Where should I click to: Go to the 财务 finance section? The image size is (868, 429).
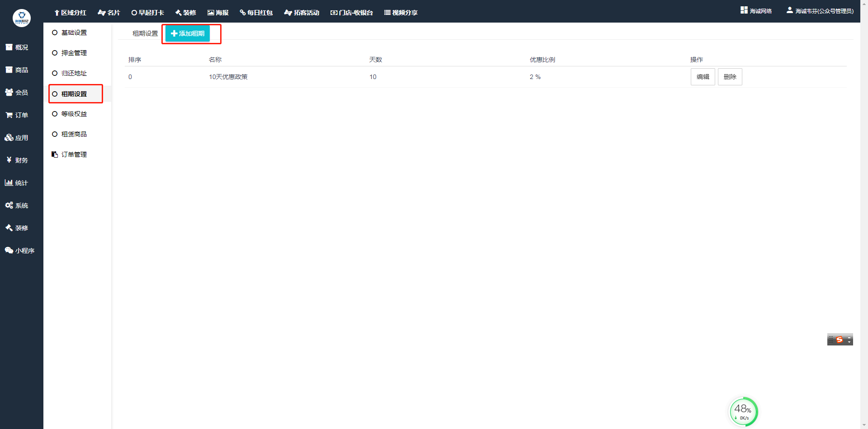17,160
